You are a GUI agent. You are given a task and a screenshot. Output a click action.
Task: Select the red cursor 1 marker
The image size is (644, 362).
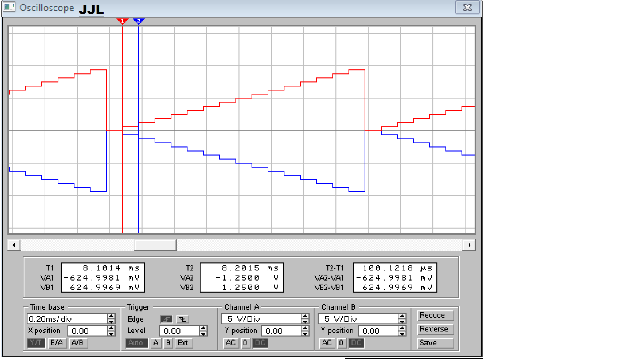(x=122, y=21)
